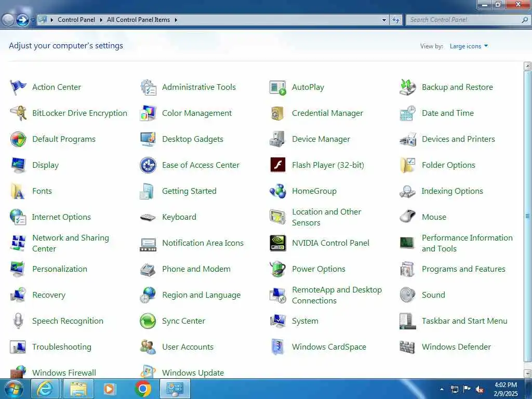The width and height of the screenshot is (532, 399).
Task: Open the Desktop Gadgets icon
Action: click(148, 139)
